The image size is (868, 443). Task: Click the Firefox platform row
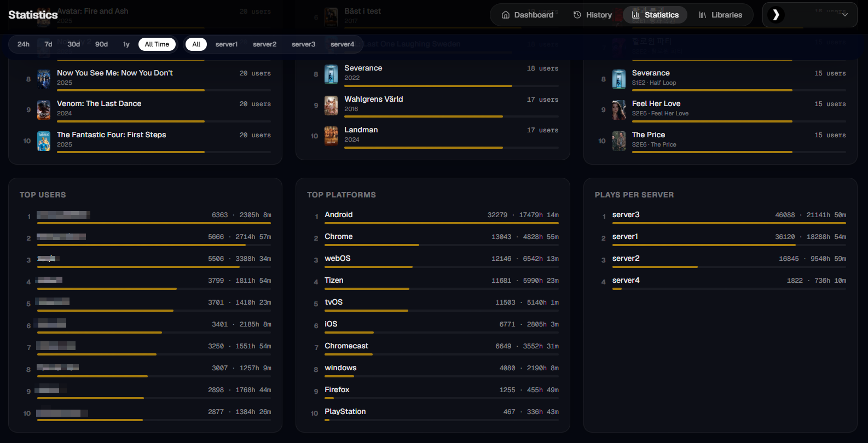(433, 392)
